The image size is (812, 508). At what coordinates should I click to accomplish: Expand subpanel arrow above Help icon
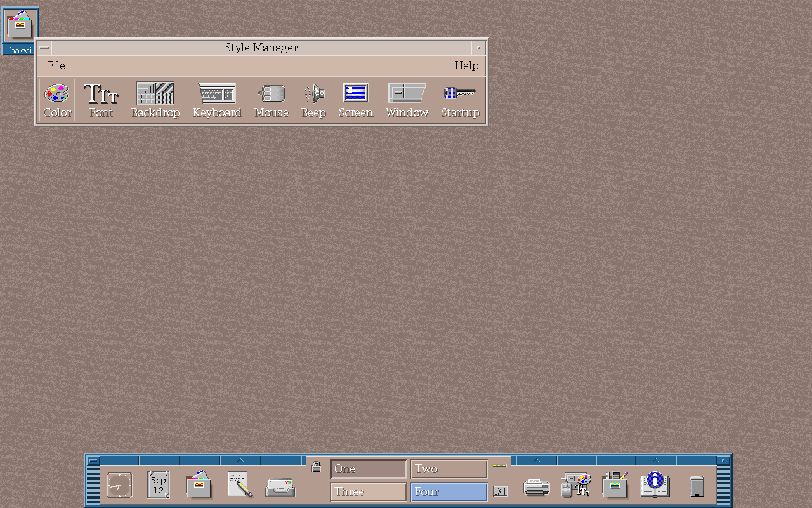(x=656, y=460)
